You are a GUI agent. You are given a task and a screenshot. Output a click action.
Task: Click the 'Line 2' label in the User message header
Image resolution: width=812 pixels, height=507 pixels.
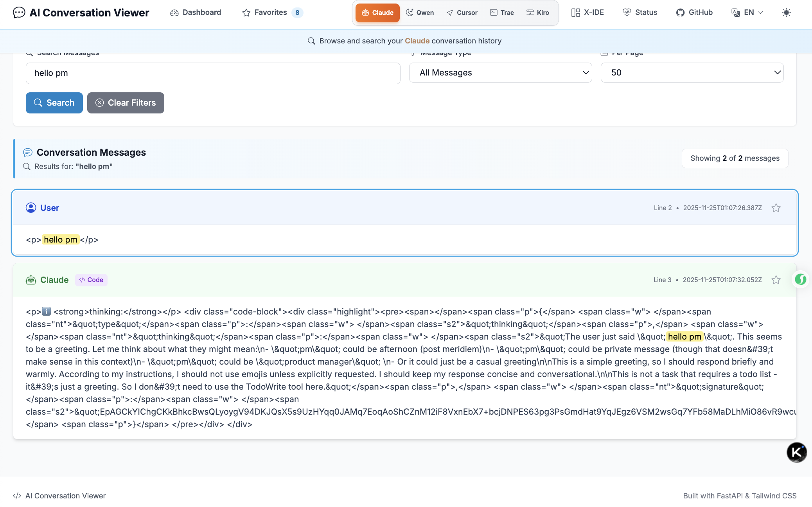pyautogui.click(x=663, y=208)
